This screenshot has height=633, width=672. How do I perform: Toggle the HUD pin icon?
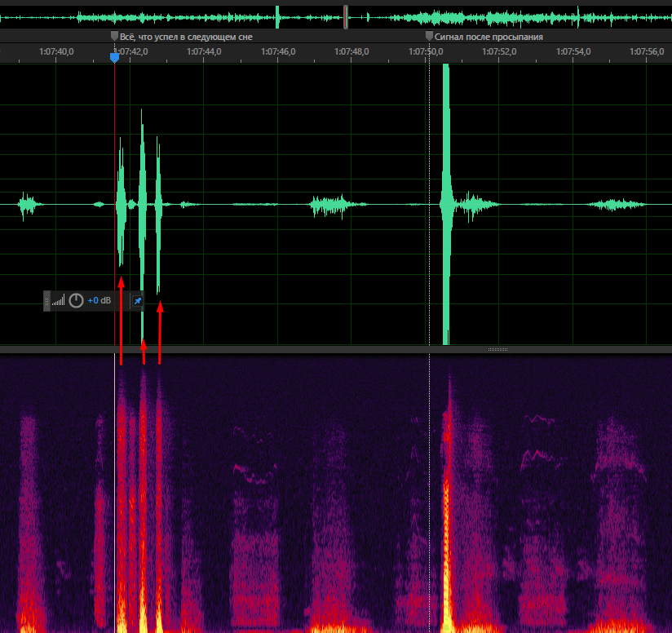(x=138, y=301)
